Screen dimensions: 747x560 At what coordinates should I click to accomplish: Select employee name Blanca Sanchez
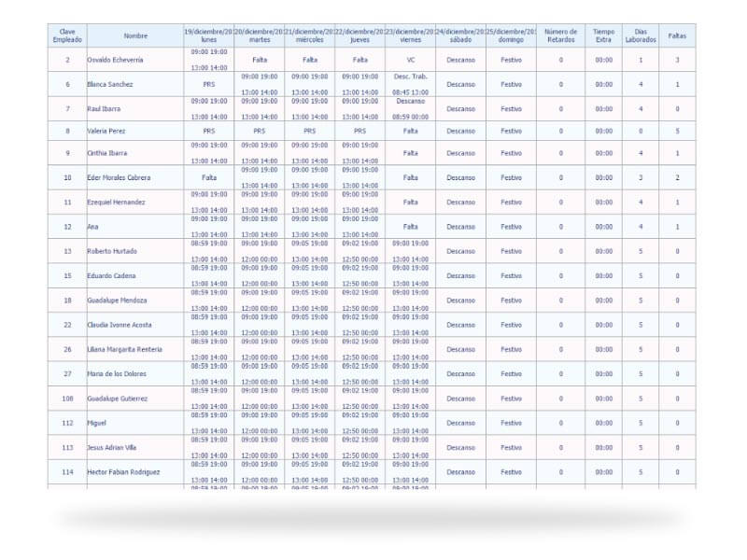pos(109,84)
